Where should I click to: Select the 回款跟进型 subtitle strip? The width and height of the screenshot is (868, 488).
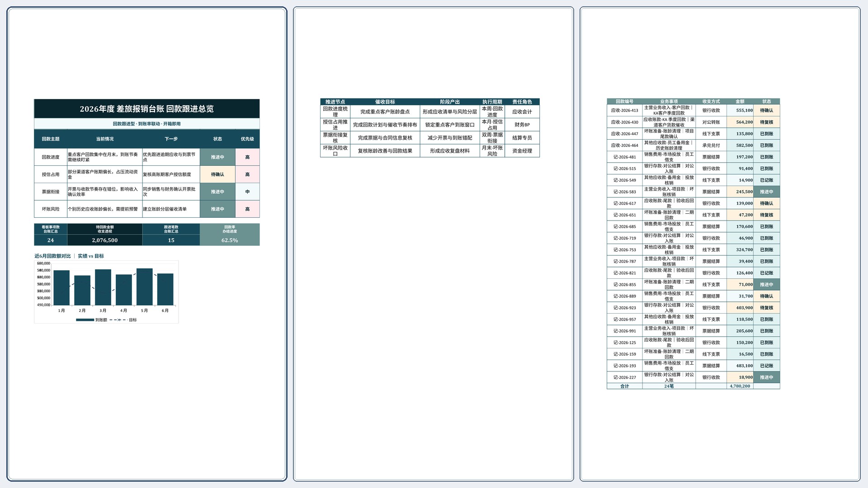[146, 124]
